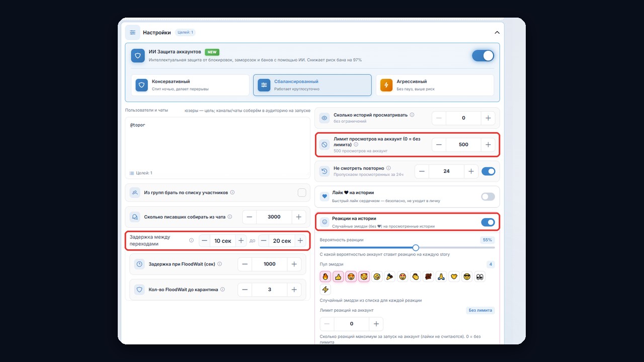Screen dimensions: 644x362
Task: Disable the Не смотреть повторно switch
Action: [488, 171]
